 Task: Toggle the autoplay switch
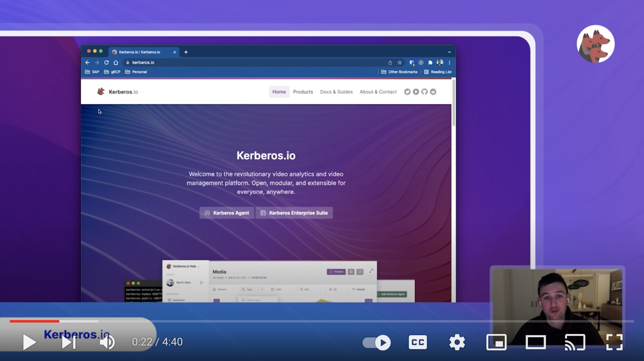click(x=376, y=343)
